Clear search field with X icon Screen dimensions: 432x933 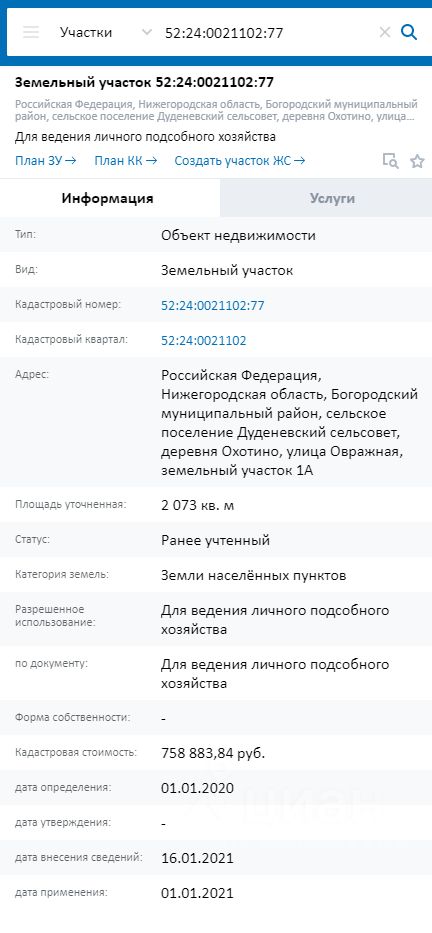click(x=385, y=32)
